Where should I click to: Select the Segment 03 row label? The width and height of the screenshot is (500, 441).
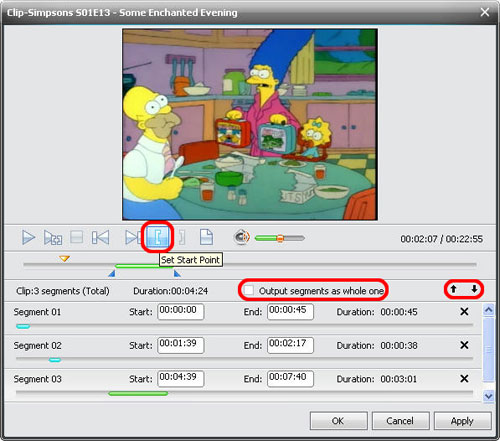(x=37, y=379)
